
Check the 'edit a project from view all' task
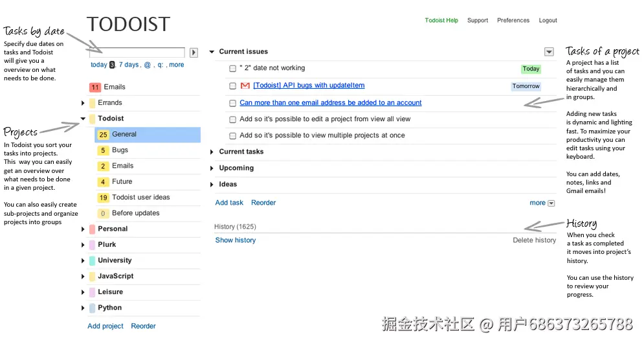[232, 119]
